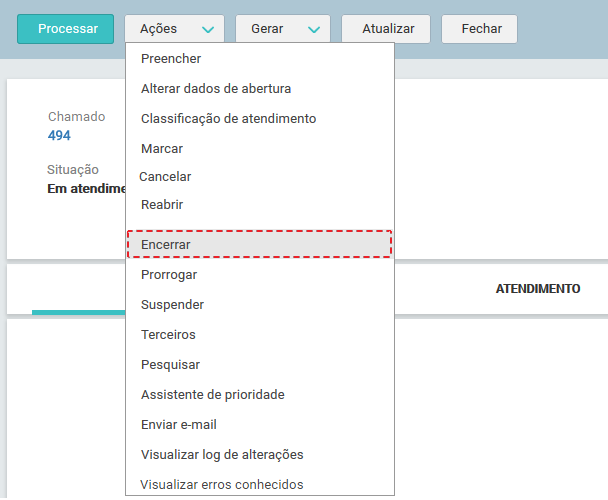Select Preencher from the menu

tap(171, 59)
